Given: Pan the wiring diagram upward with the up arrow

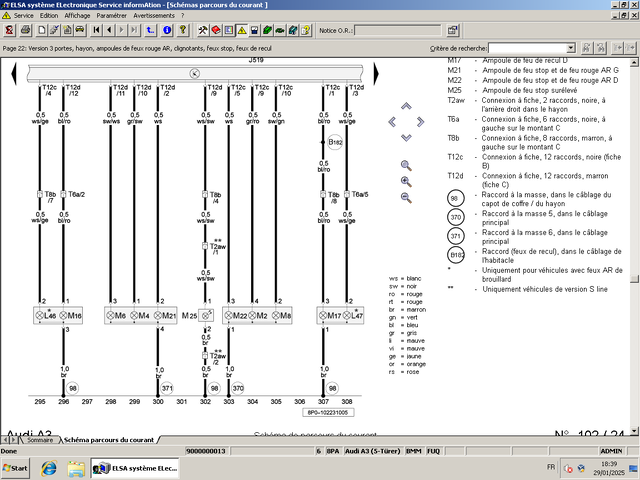Looking at the screenshot, I should (405, 105).
